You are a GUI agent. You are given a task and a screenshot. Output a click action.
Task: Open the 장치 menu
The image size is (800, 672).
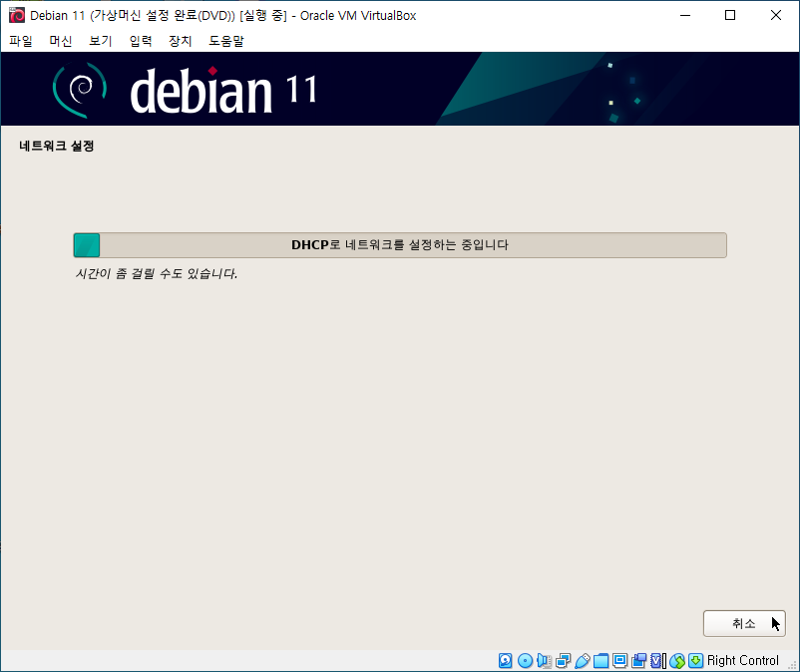[181, 41]
